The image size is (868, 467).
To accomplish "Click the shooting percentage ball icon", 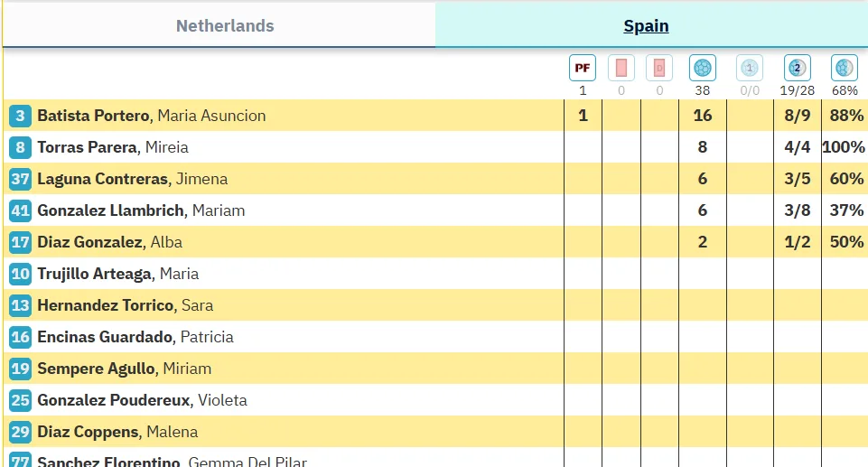I will [845, 68].
